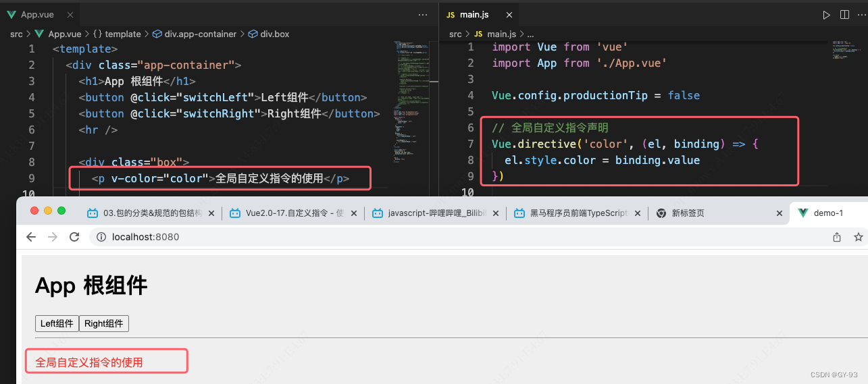Screen dimensions: 868x384
Task: Select src in App.vue breadcrumb
Action: (x=16, y=34)
